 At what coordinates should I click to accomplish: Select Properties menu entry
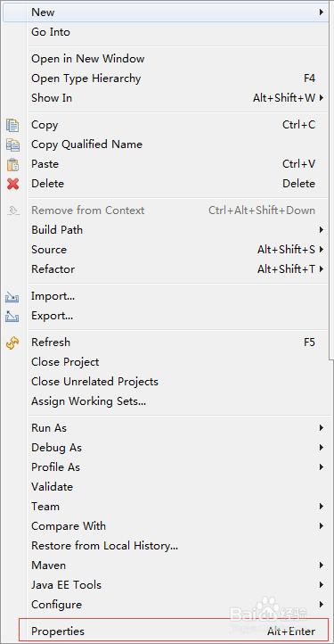[174, 631]
